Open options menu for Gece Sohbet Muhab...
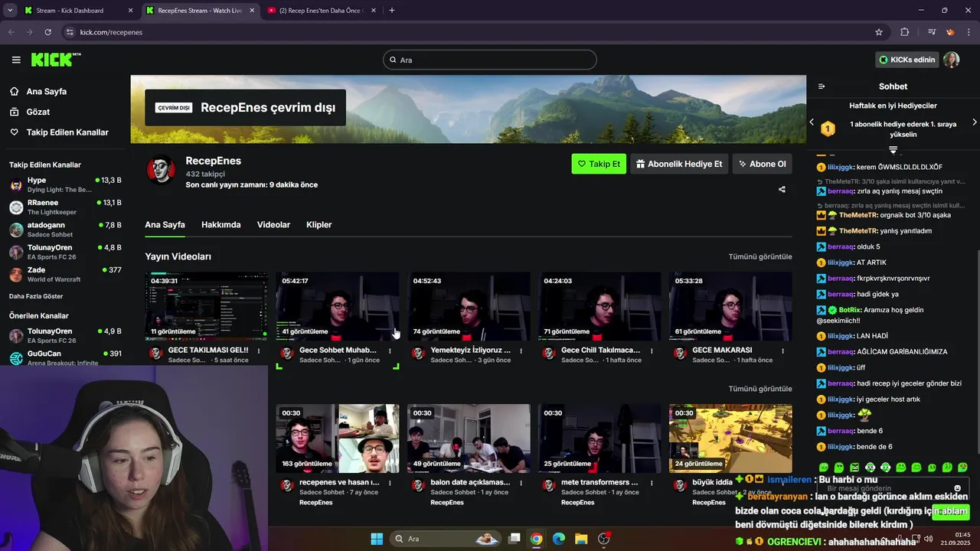 (x=390, y=351)
